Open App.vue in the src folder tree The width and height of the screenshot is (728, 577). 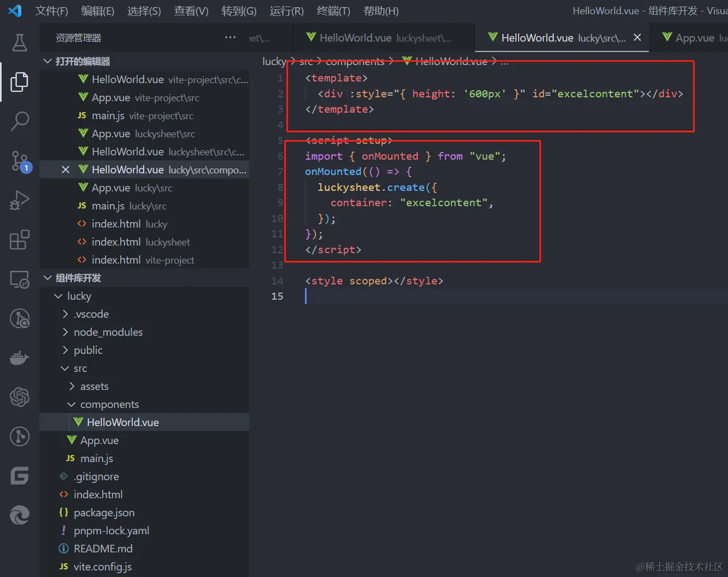[145, 440]
